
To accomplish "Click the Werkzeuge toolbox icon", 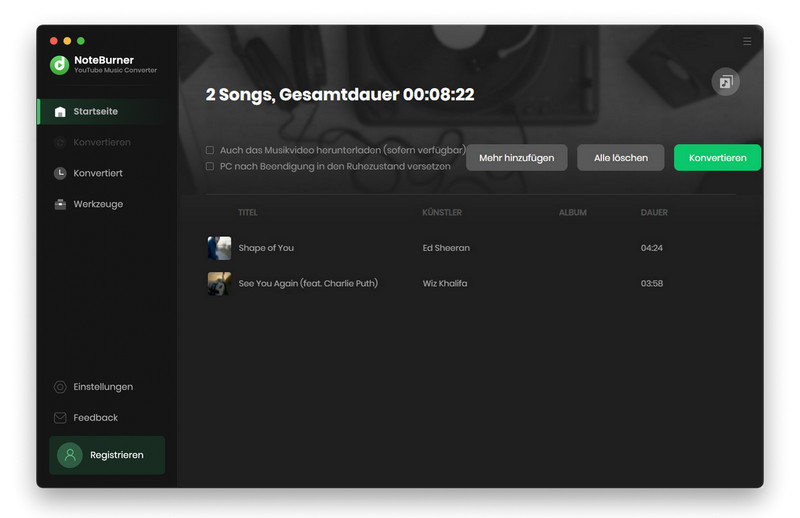I will (x=60, y=204).
